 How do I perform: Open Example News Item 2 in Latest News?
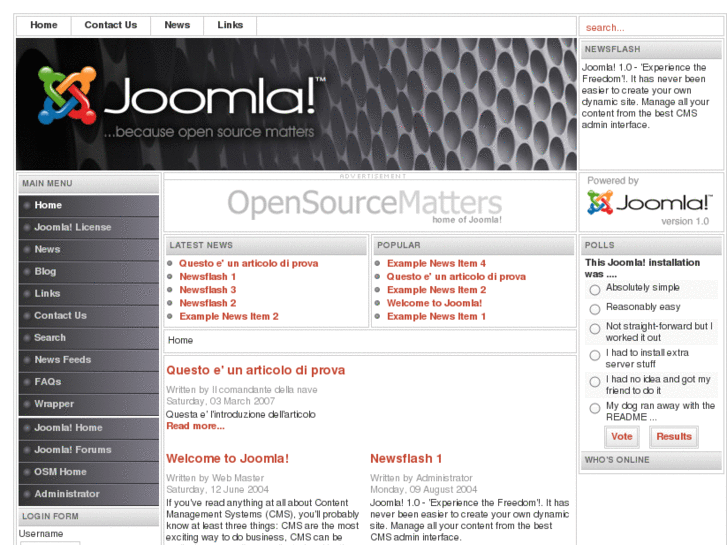(x=229, y=316)
